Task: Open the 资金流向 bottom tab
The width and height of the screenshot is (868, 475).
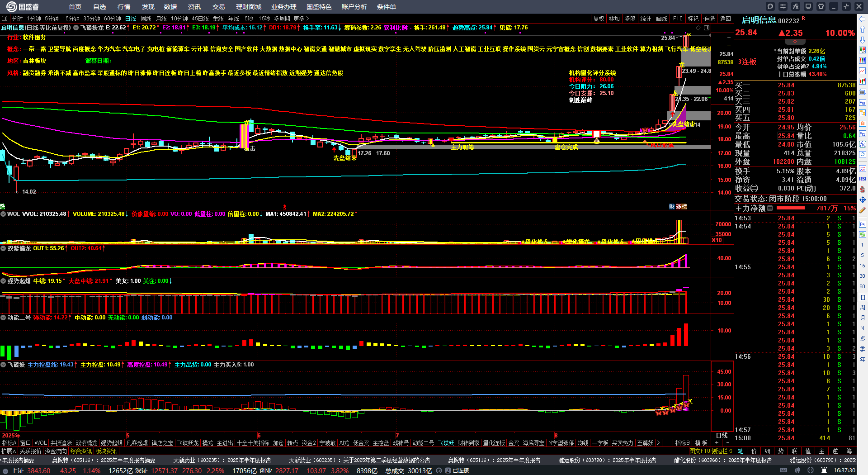Action: pyautogui.click(x=56, y=451)
